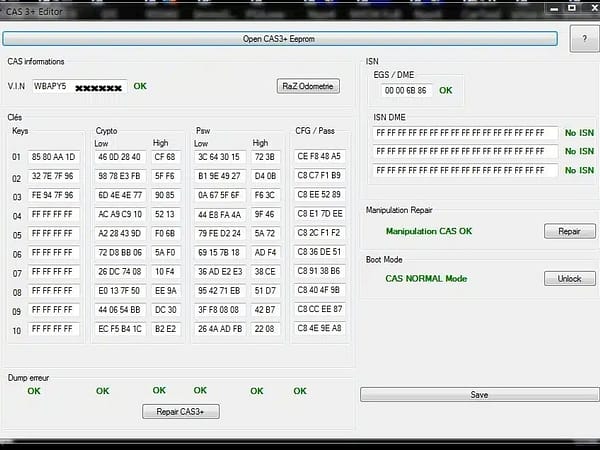The image size is (600, 450).
Task: Select CFG / Pass field C8 40 4F 9B
Action: (320, 290)
